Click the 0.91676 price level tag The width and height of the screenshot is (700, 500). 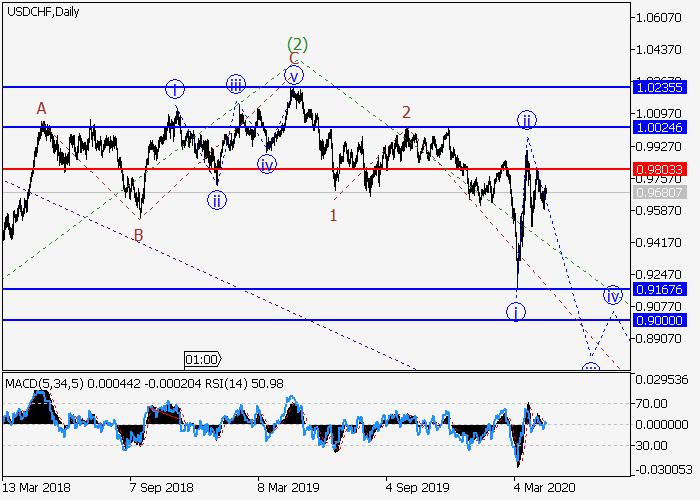click(659, 289)
